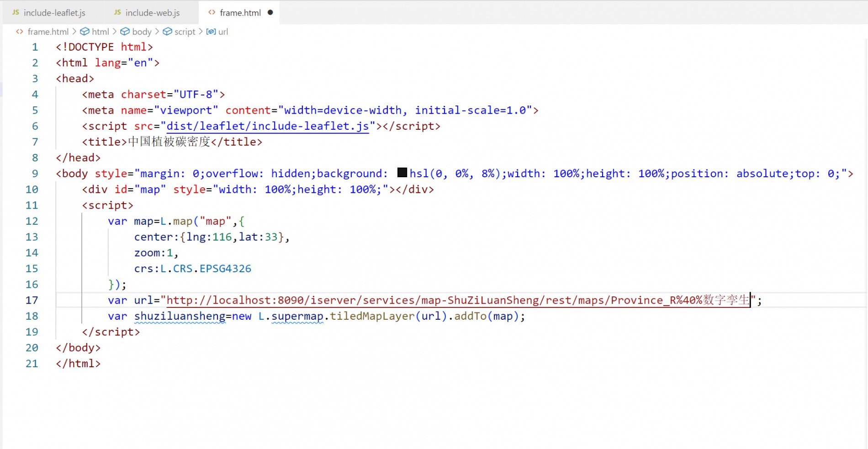Open the script breadcrumb segment

coord(185,32)
